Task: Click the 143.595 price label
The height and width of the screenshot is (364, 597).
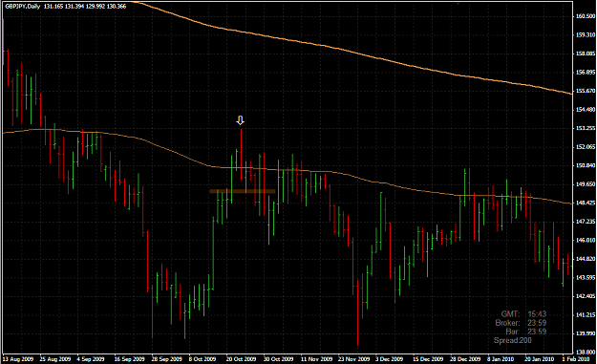Action: pos(586,277)
